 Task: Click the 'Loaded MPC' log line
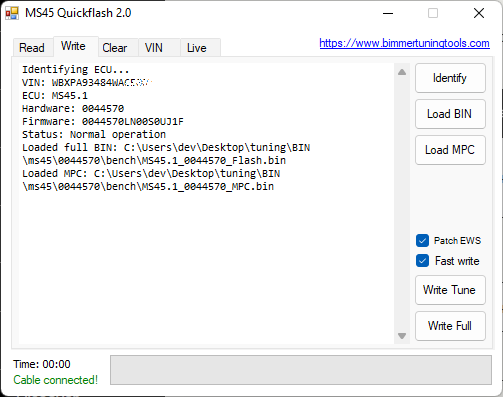[x=151, y=174]
